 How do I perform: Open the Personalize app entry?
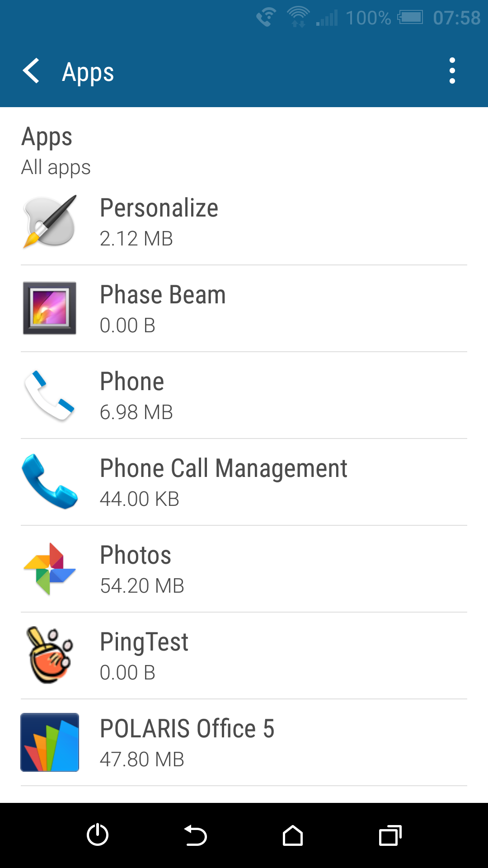coord(244,222)
